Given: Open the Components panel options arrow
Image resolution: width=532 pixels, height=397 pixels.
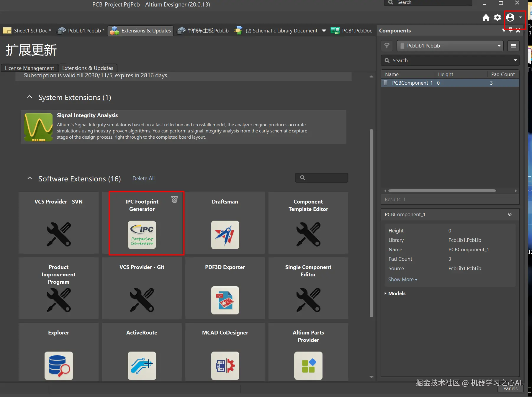Looking at the screenshot, I should [504, 30].
